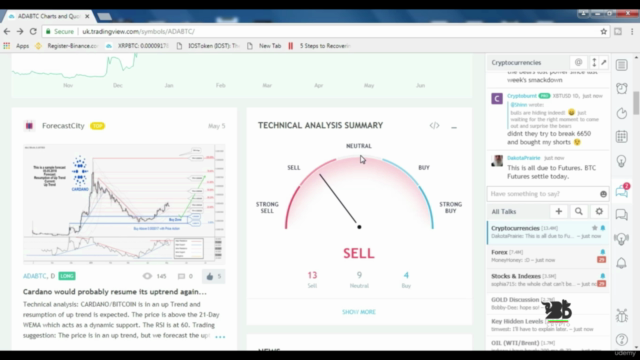Toggle notifications bell for Cryptocurrencies talk
The height and width of the screenshot is (360, 640).
[602, 228]
